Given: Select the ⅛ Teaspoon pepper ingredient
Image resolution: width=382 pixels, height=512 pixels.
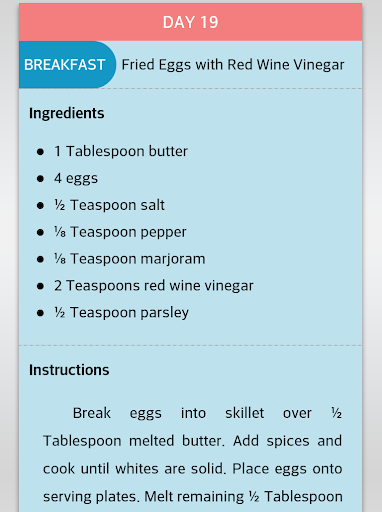Looking at the screenshot, I should [x=120, y=232].
